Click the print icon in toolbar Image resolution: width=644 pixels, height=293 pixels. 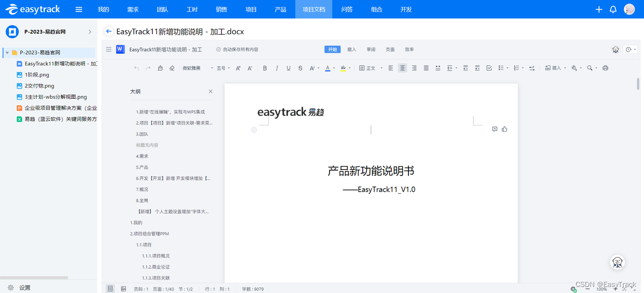[x=605, y=68]
